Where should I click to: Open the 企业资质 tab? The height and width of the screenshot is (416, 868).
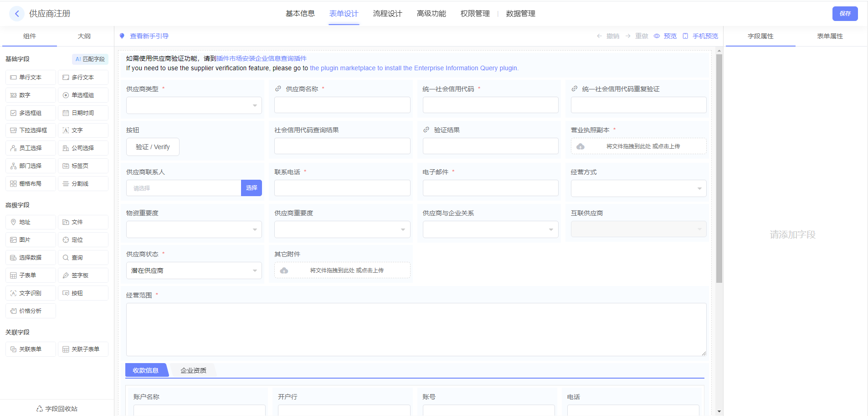193,370
